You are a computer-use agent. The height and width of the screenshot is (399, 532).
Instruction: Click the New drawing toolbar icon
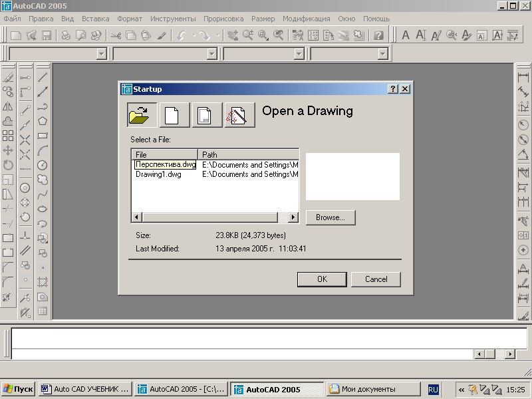coord(16,35)
